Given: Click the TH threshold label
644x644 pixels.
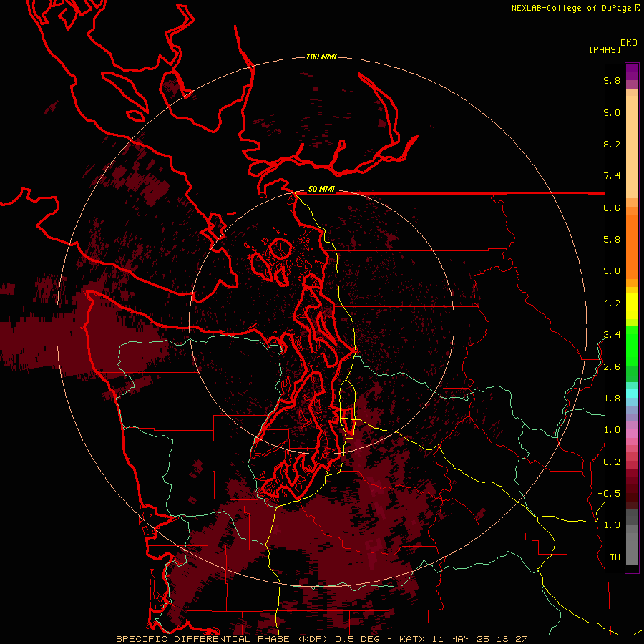Looking at the screenshot, I should pyautogui.click(x=615, y=557).
